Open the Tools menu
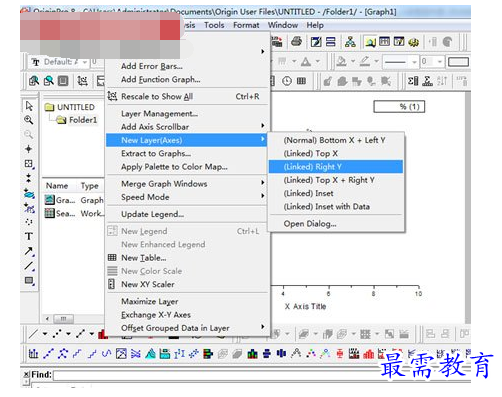Image resolution: width=502 pixels, height=397 pixels. point(214,25)
